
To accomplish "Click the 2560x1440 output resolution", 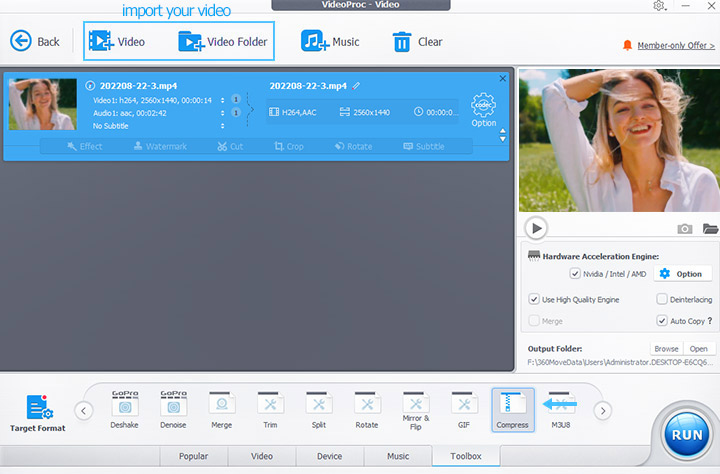I will click(365, 112).
